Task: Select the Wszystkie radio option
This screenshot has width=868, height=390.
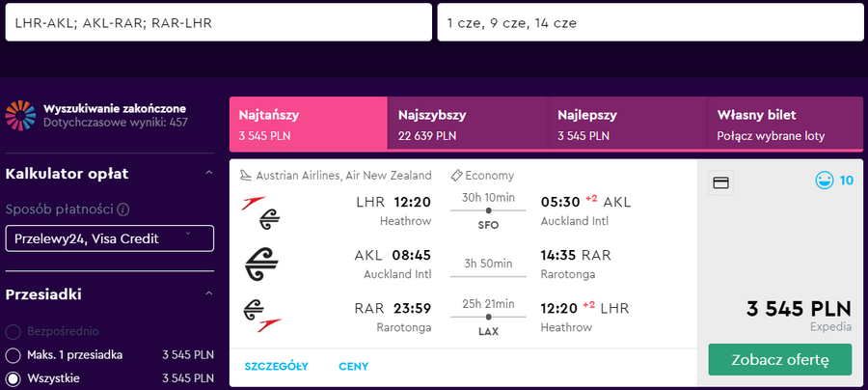Action: 13,379
